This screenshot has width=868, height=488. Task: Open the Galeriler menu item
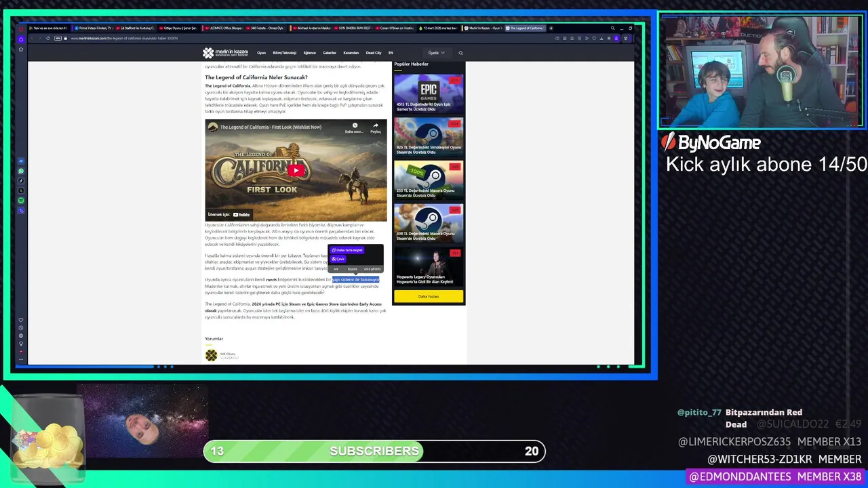pyautogui.click(x=330, y=53)
